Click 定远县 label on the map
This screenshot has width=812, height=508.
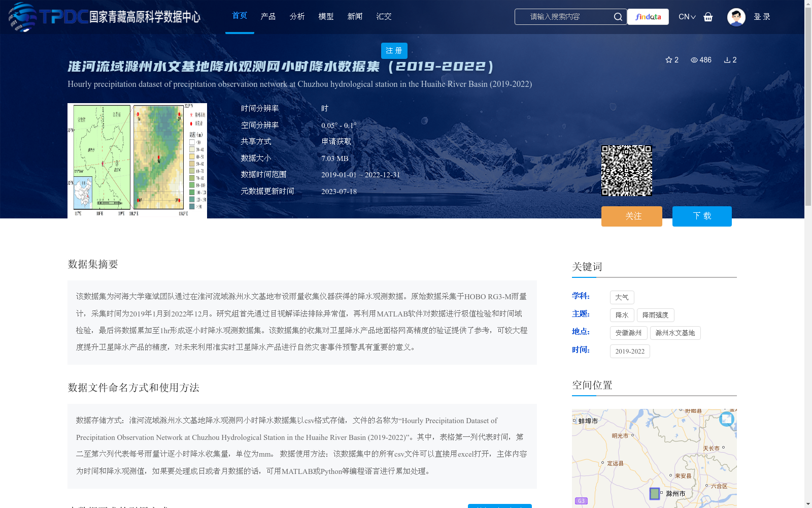(616, 463)
